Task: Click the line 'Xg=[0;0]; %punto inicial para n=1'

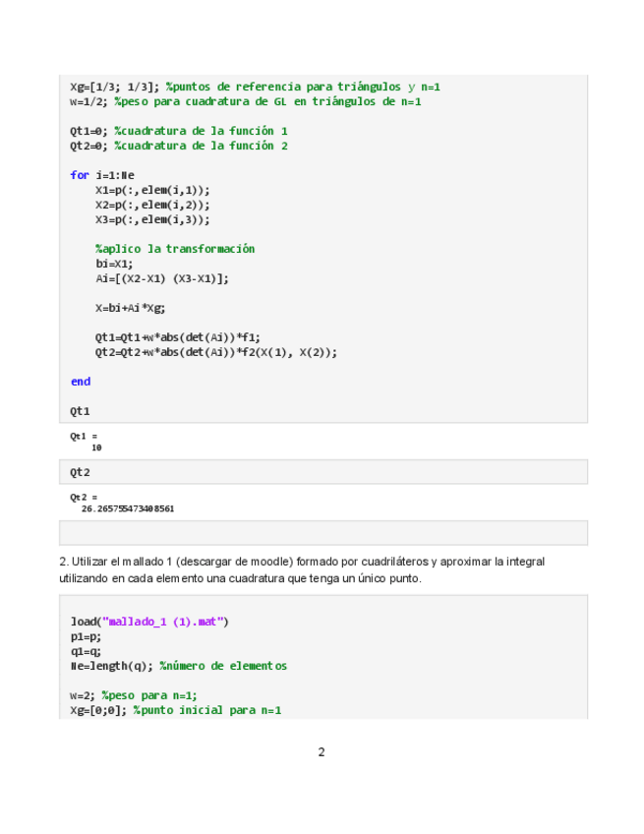Action: tap(175, 711)
